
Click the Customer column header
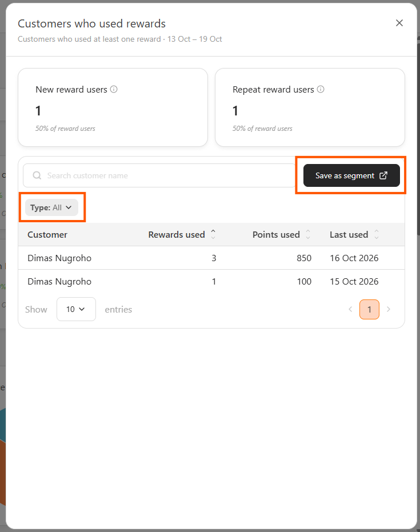(47, 234)
